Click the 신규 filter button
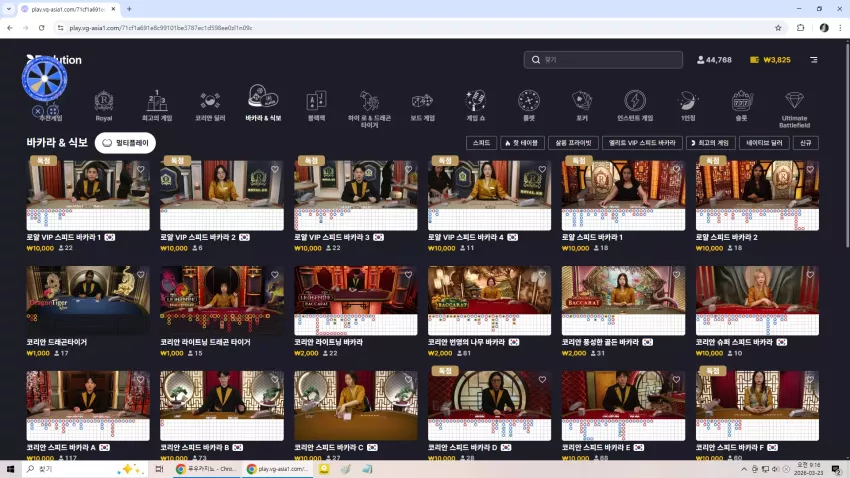The image size is (850, 478). coord(806,143)
